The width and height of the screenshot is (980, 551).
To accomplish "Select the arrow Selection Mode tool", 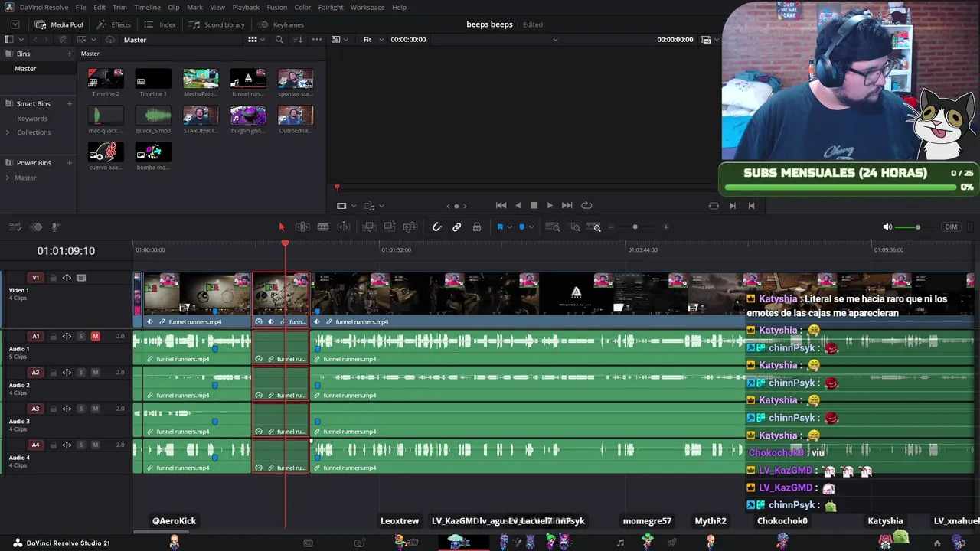I will pos(282,227).
